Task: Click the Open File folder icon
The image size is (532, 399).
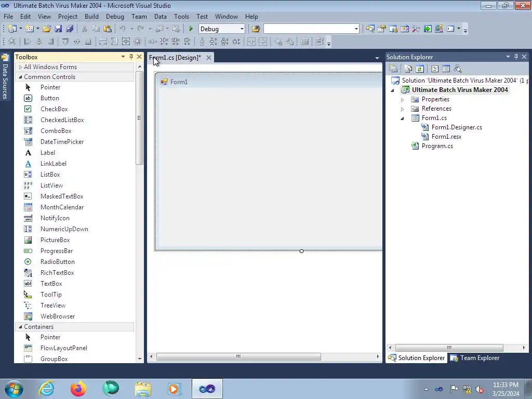Action: click(x=47, y=29)
